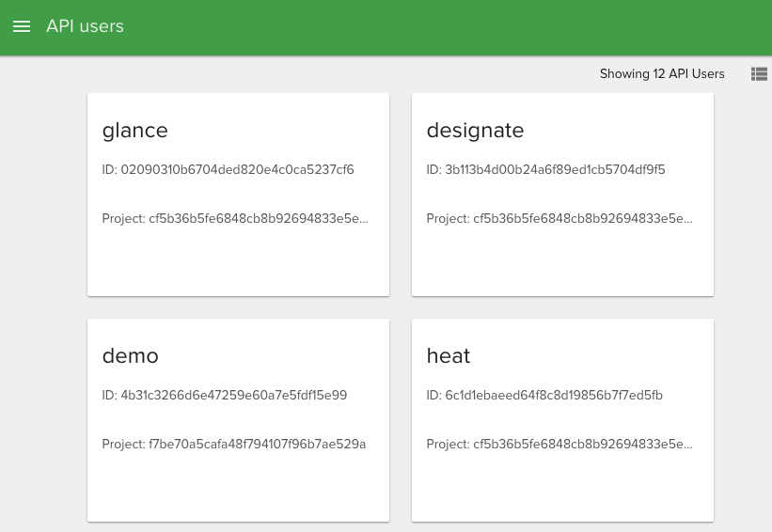Screen dimensions: 772x532
Task: Open the hamburger navigation menu
Action: [22, 26]
